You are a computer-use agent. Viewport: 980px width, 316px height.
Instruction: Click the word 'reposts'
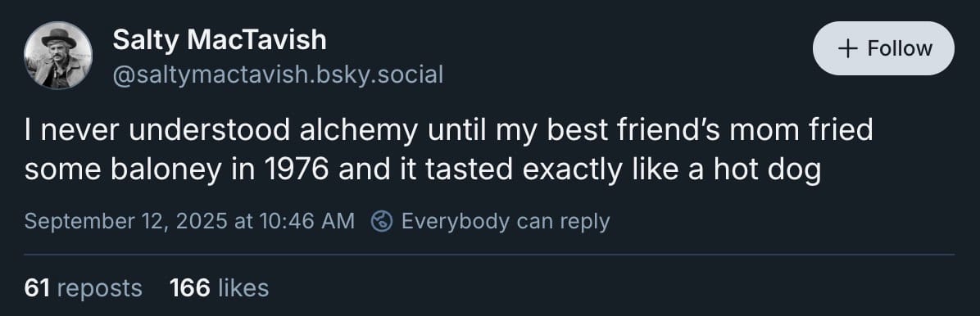(99, 288)
